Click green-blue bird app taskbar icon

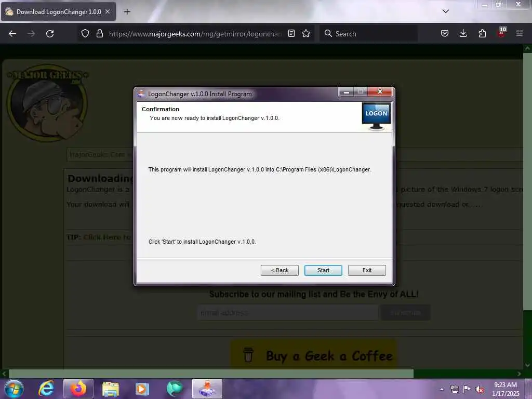175,389
